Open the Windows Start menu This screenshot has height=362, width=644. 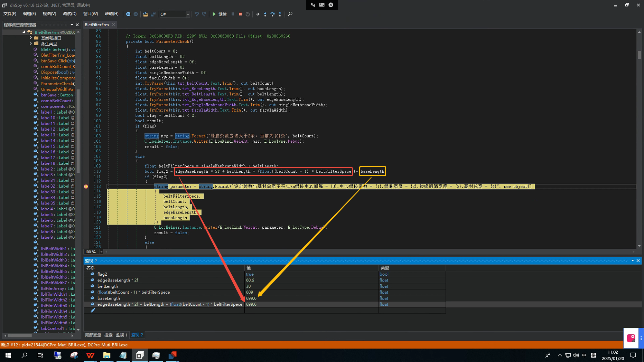8,355
